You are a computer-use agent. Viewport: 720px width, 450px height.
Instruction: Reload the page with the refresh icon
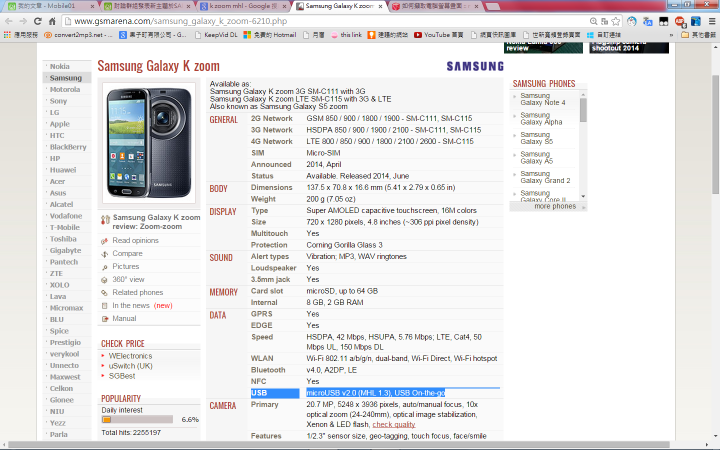point(38,21)
